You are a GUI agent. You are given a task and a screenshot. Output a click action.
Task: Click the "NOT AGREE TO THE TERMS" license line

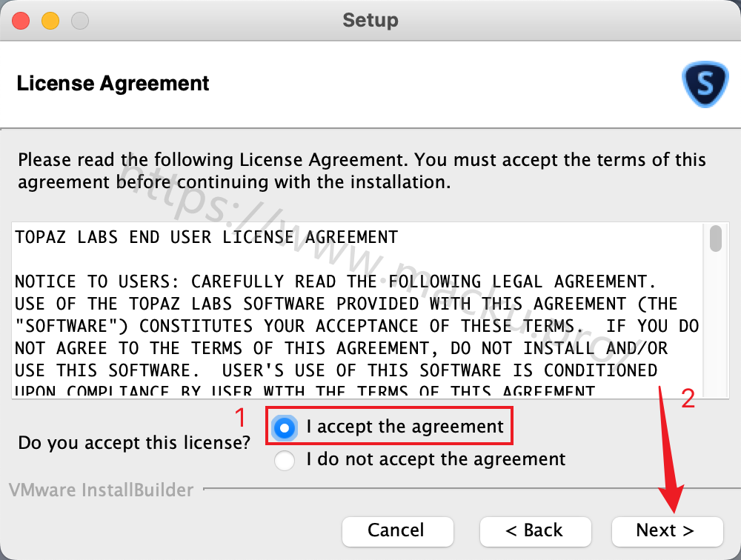[x=341, y=348]
